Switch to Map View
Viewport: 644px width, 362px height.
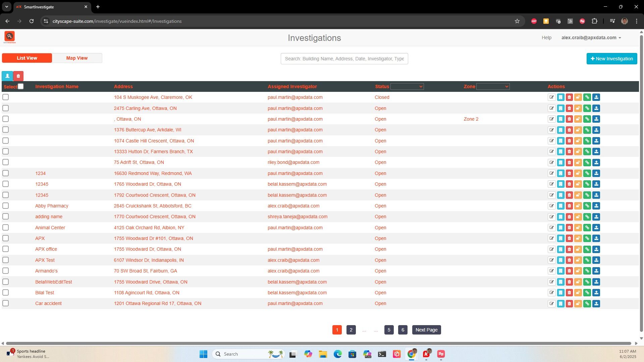(77, 58)
